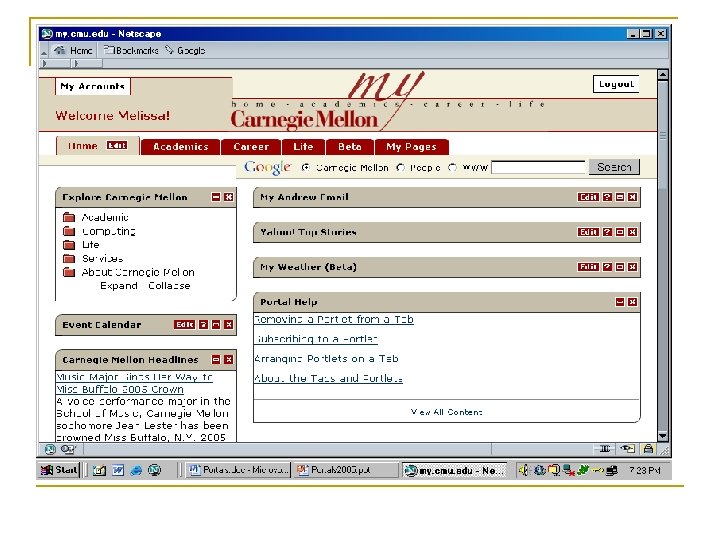Minimize the Explore Carnegie Mellon portlet

pos(216,197)
